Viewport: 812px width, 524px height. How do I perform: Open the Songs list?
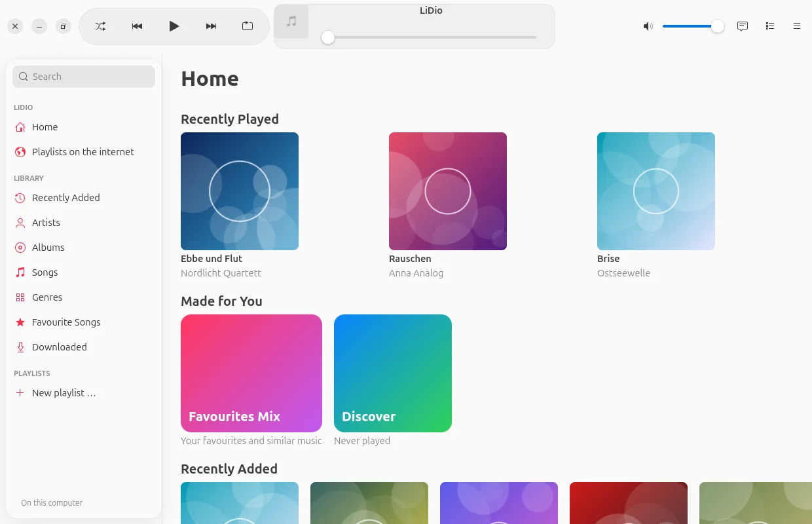(84, 272)
